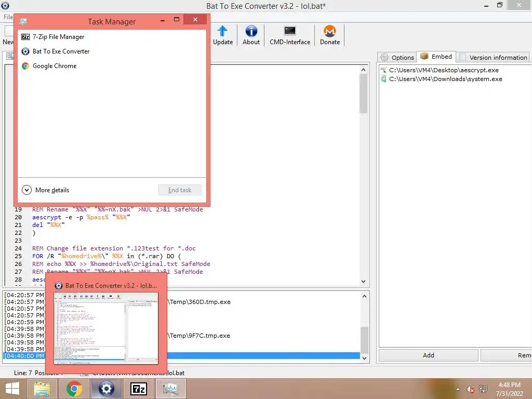Select aescrypt.exe embedded file entry
The image size is (532, 399).
(440, 70)
